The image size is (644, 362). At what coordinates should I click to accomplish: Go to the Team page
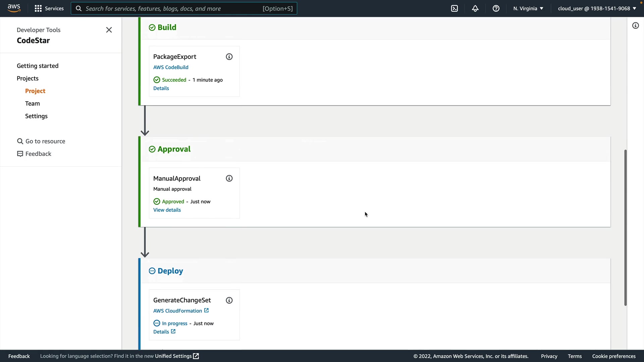pyautogui.click(x=32, y=104)
